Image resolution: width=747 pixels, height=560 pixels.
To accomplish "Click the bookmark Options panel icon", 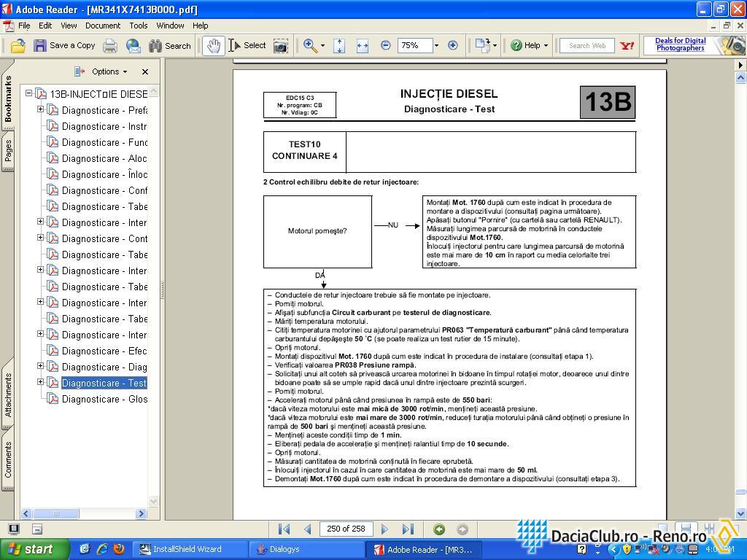I will pyautogui.click(x=79, y=71).
